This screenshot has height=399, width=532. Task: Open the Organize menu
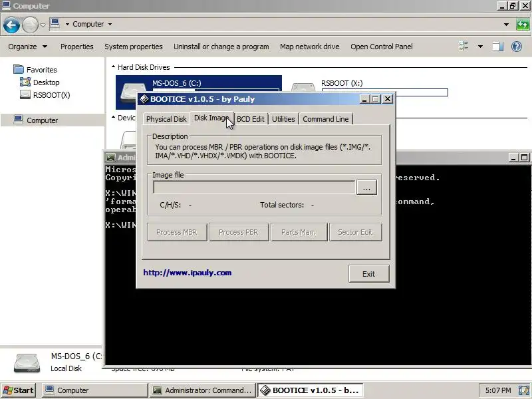tap(27, 47)
